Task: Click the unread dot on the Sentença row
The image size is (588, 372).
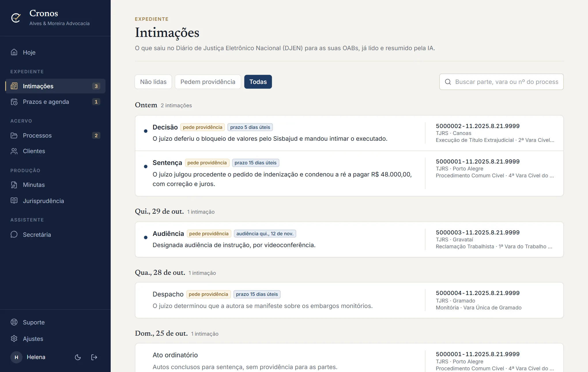Action: pyautogui.click(x=146, y=166)
